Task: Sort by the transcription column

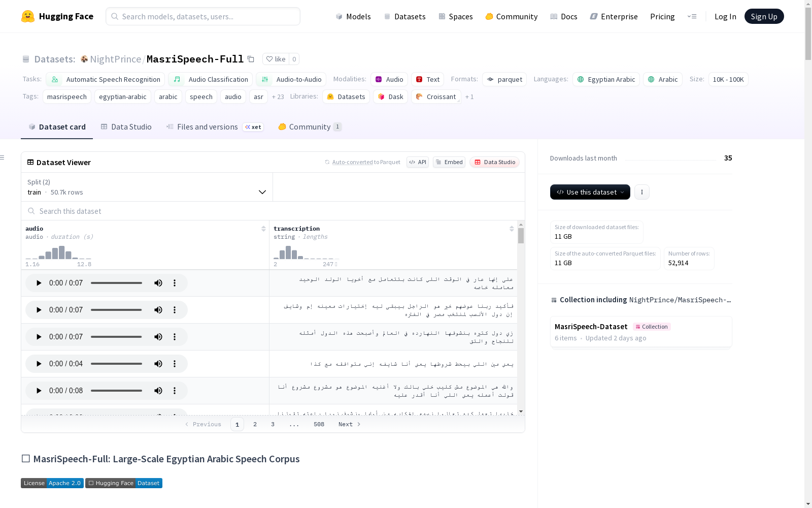Action: click(512, 229)
